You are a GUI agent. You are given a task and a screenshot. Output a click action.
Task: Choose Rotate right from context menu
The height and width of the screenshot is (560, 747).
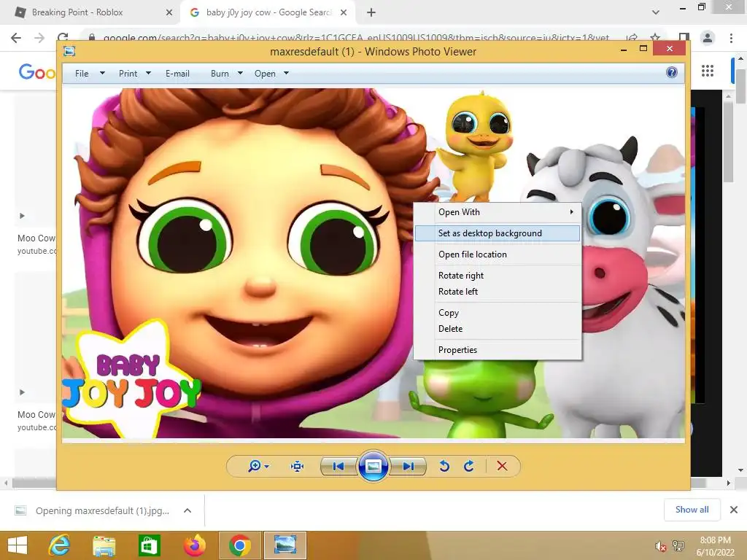498,275
